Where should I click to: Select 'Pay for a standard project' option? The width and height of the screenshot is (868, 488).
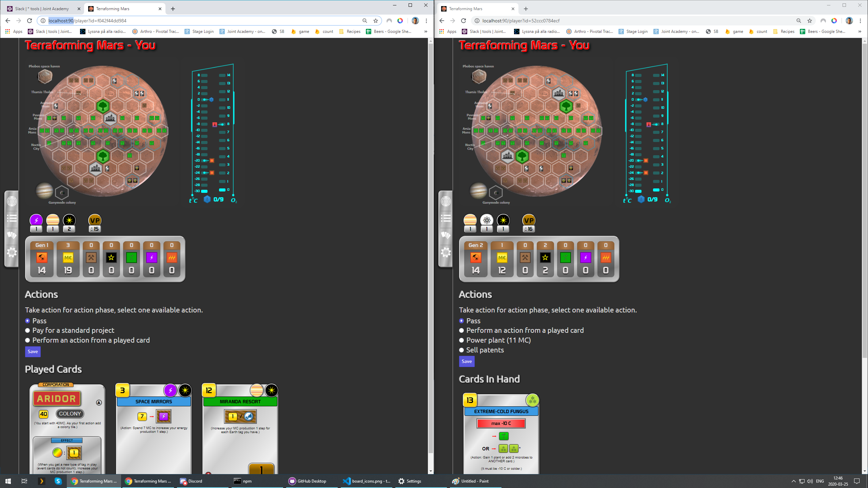pyautogui.click(x=28, y=330)
